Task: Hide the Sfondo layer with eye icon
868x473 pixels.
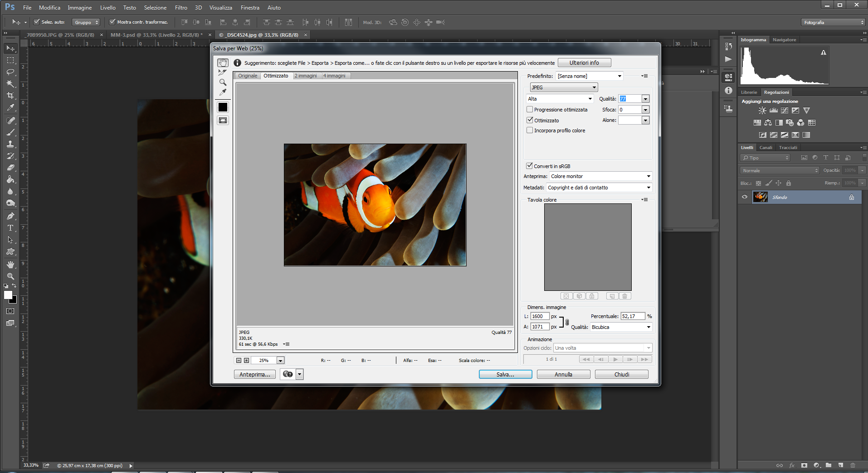Action: point(745,197)
